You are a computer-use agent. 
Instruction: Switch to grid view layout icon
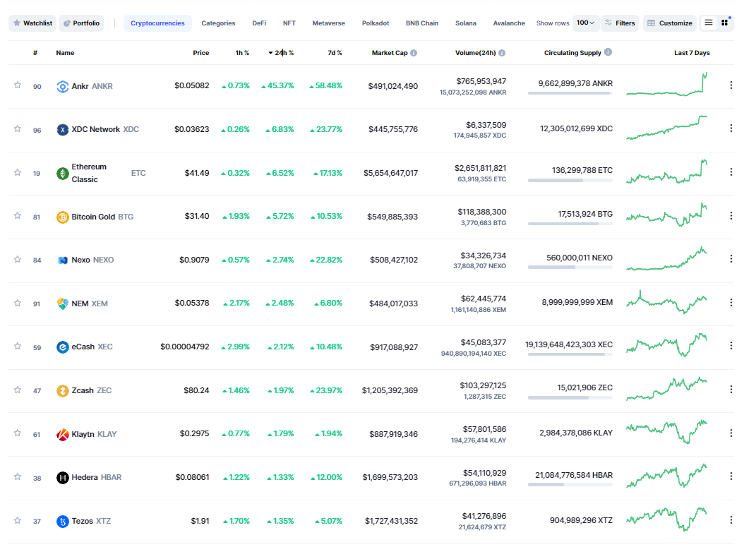coord(725,23)
